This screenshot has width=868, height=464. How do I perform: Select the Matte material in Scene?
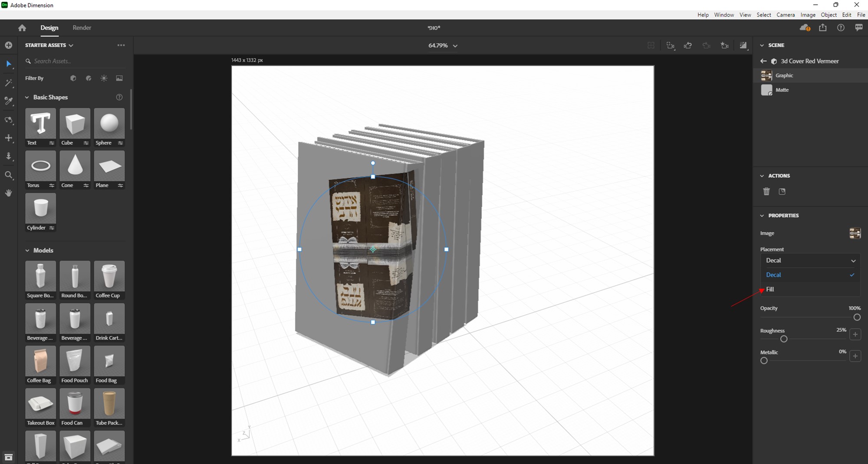pos(810,90)
